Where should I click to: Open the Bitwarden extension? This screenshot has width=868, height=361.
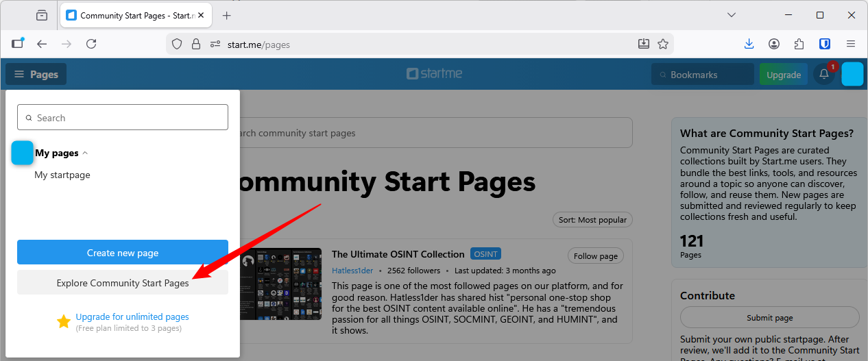pos(825,44)
